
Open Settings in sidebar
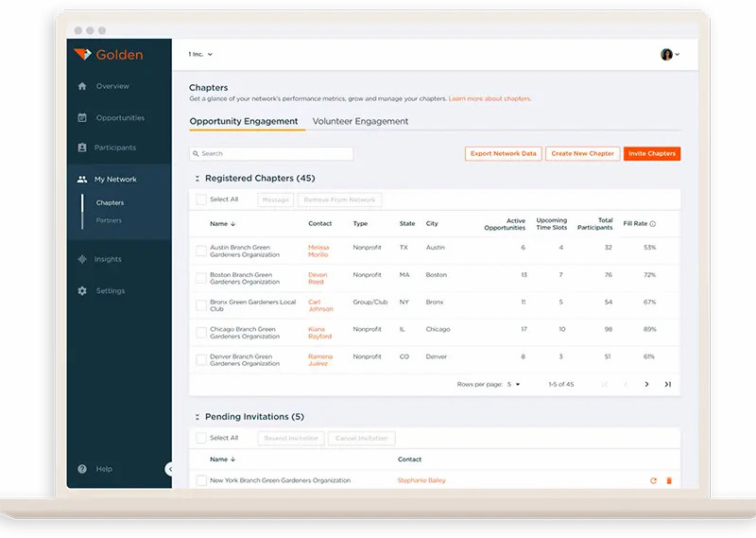click(111, 291)
